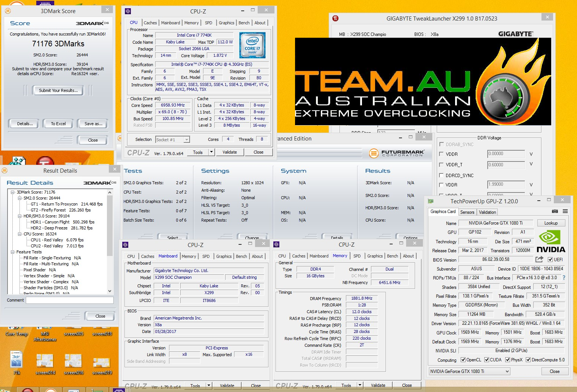Click title icon of CPU-Z window showing Processor
Image resolution: width=577 pixels, height=392 pixels.
pos(128,11)
